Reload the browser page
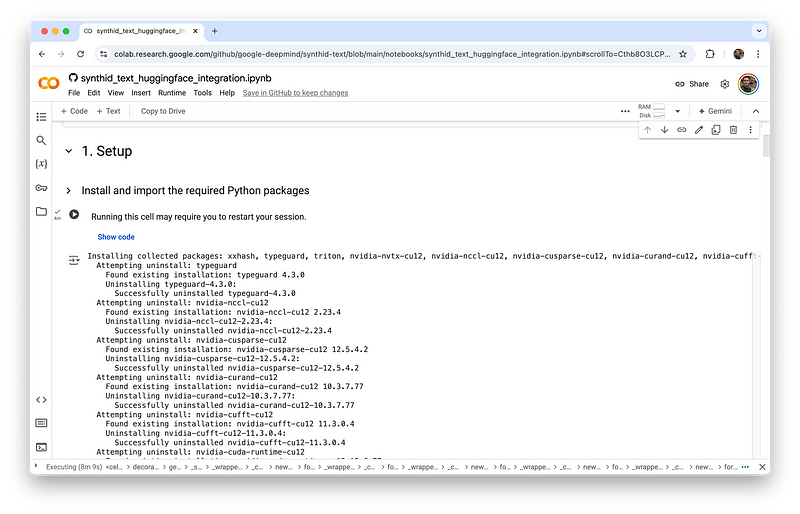The height and width of the screenshot is (514, 800). [x=81, y=54]
